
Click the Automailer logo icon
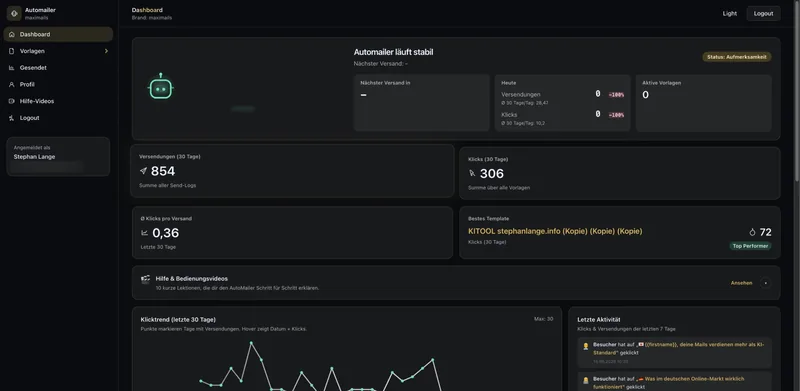(14, 13)
